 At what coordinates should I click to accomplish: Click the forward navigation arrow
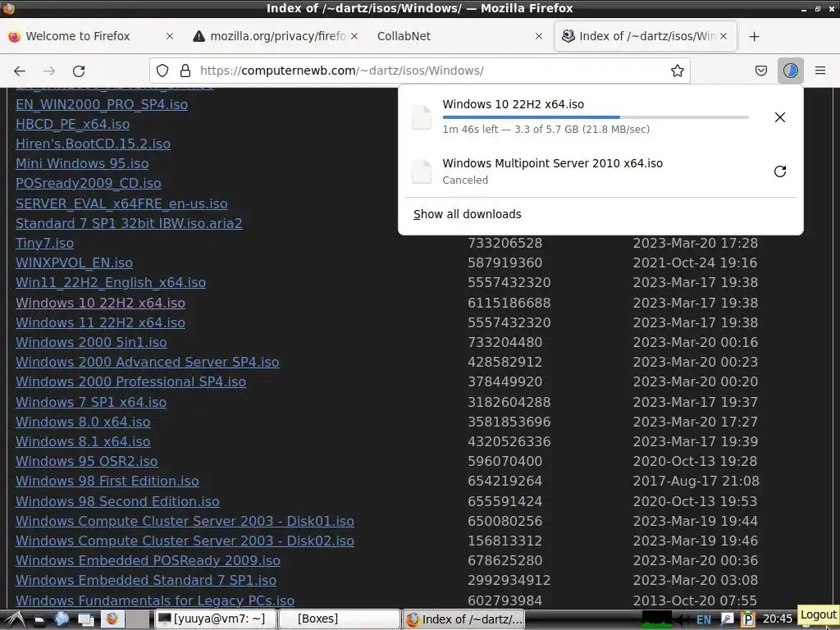click(x=49, y=71)
